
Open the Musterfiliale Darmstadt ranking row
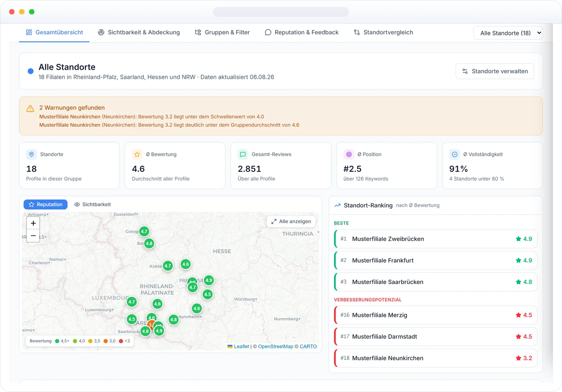tap(436, 337)
